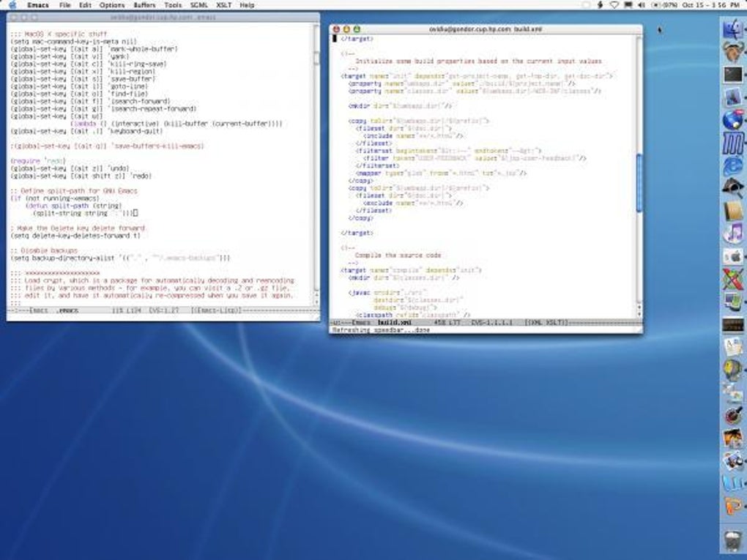This screenshot has width=747, height=560.
Task: Open the Tools menu
Action: [173, 5]
